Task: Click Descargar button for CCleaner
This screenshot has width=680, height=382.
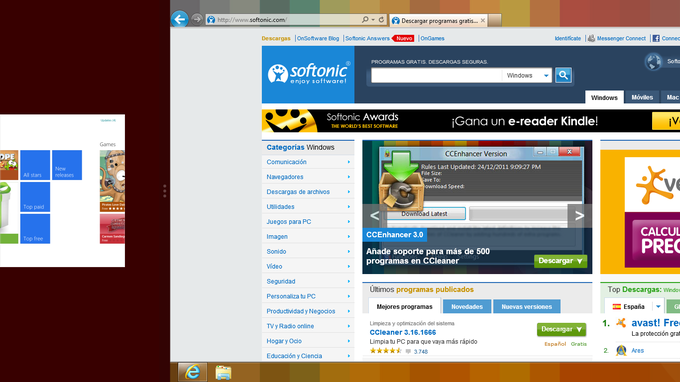Action: [562, 330]
